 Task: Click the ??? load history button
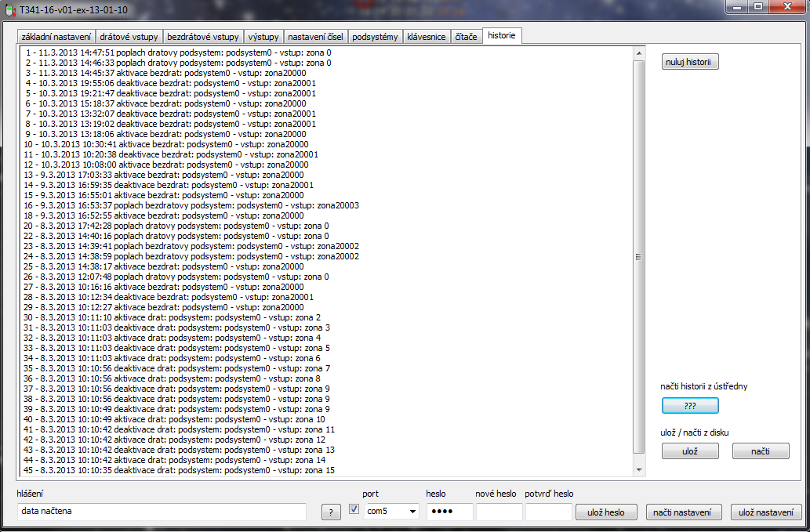[x=689, y=406]
